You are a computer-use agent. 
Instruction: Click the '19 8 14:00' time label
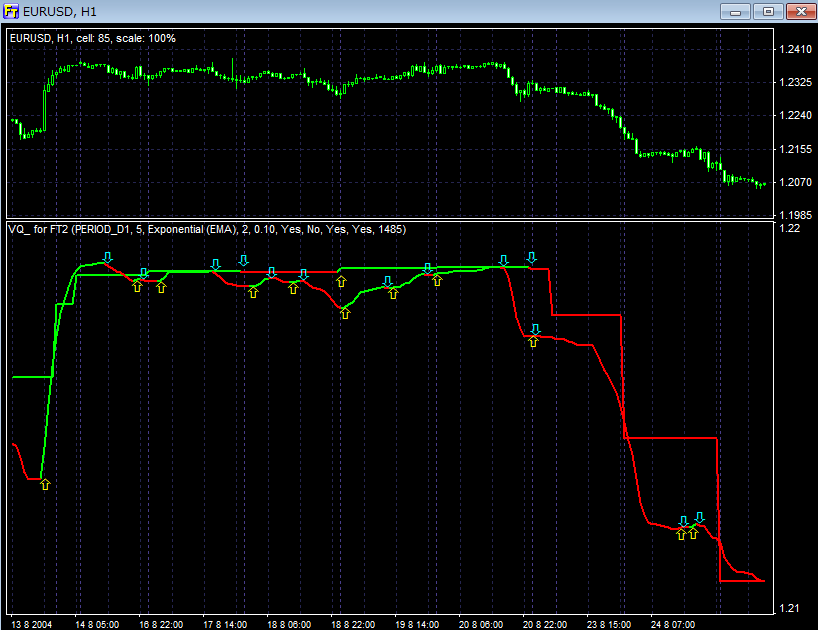point(417,624)
